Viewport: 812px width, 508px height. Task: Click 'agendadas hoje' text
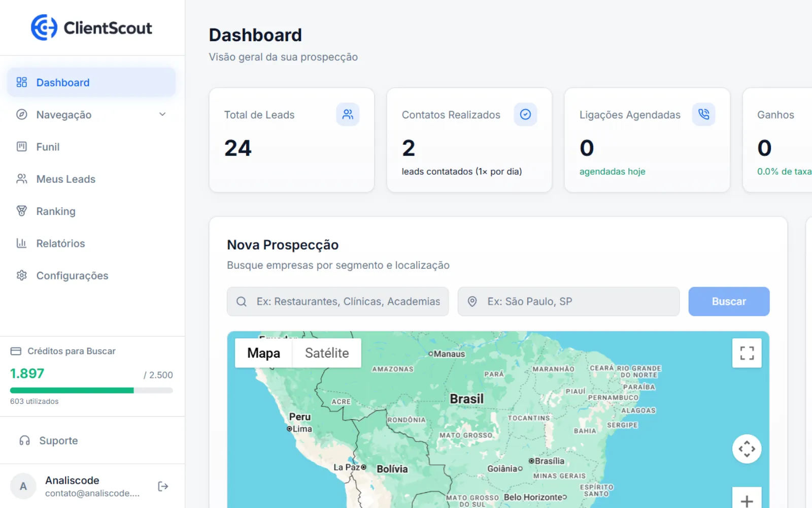tap(613, 171)
